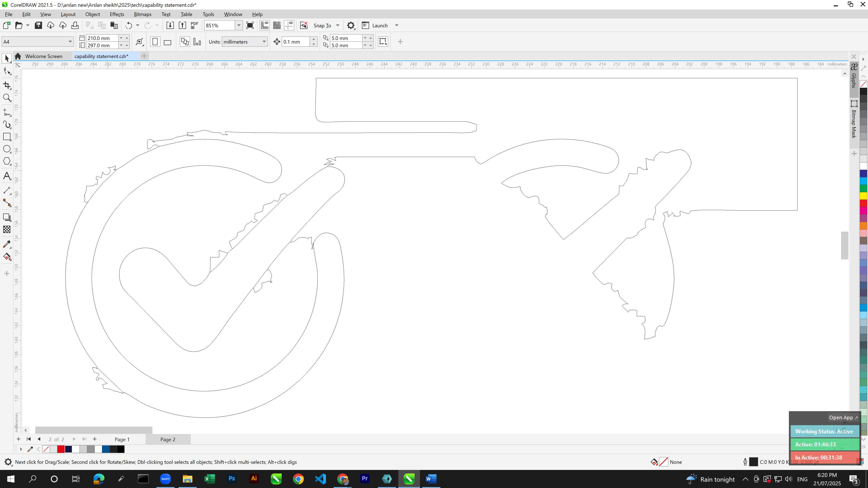This screenshot has width=868, height=488.
Task: Add a new document tab
Action: pyautogui.click(x=144, y=56)
